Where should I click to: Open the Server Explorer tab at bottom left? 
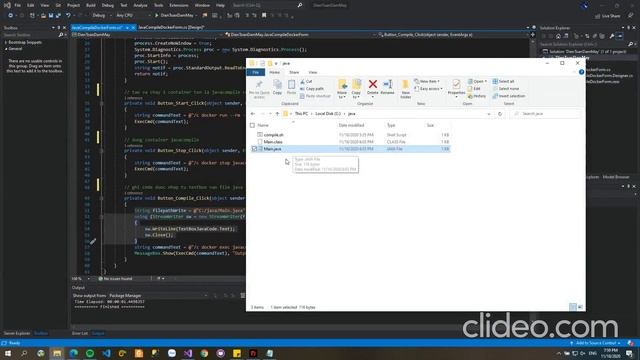click(x=17, y=333)
